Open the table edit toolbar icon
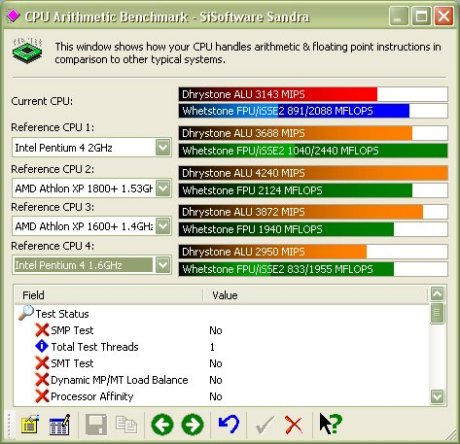The width and height of the screenshot is (460, 444). (x=60, y=425)
